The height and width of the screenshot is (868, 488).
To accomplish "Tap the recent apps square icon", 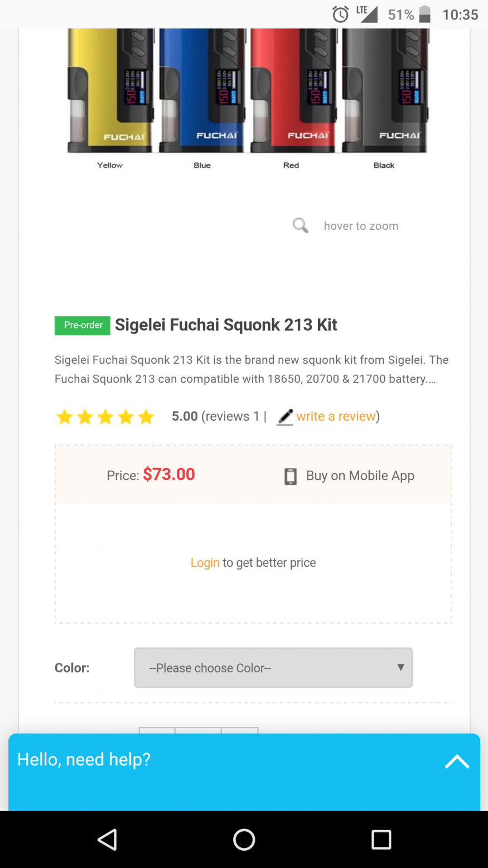I will pos(381,840).
